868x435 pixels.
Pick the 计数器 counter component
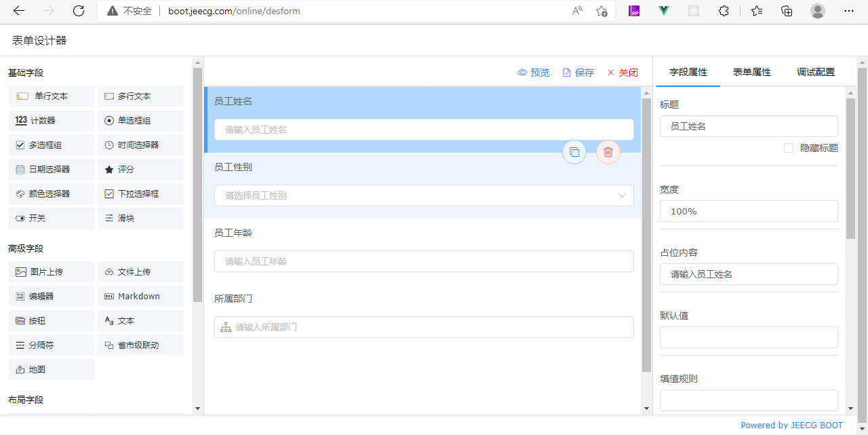52,121
